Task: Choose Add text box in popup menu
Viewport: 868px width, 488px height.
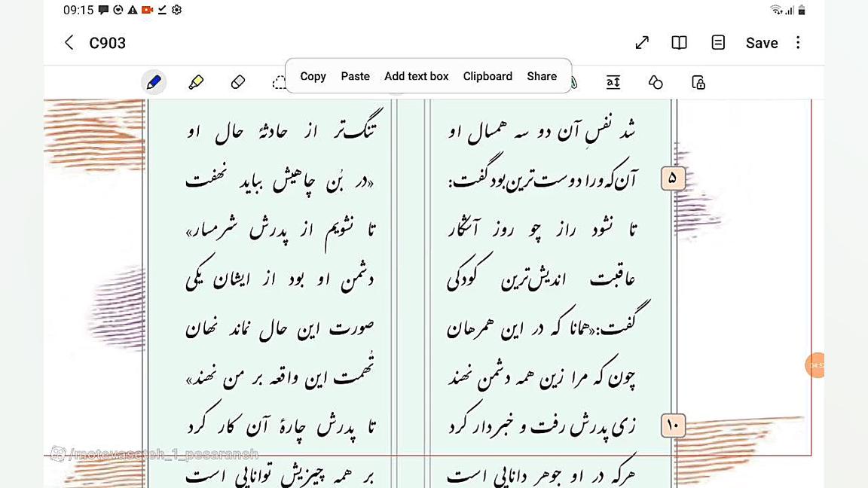Action: pos(416,76)
